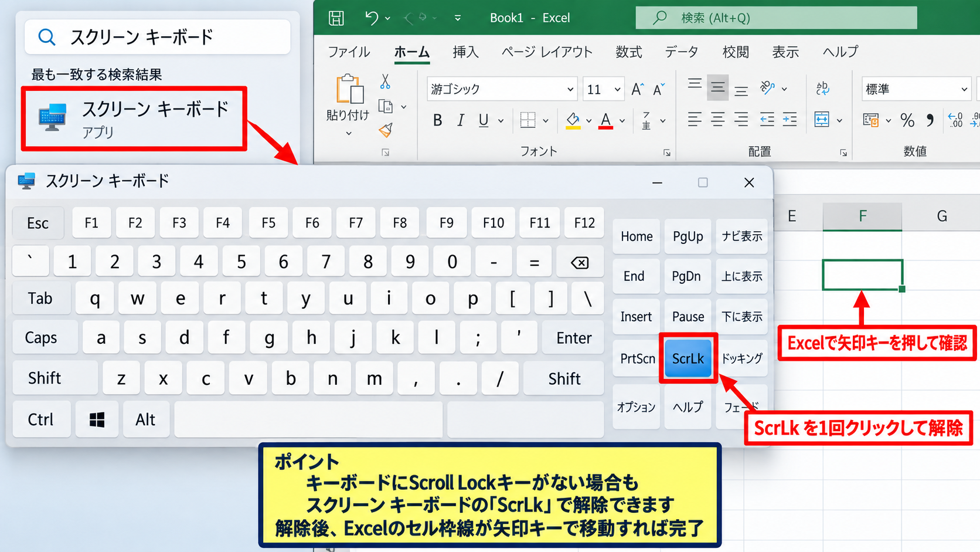Open スクリーン キーボード app search result
The height and width of the screenshot is (552, 980).
pyautogui.click(x=134, y=118)
